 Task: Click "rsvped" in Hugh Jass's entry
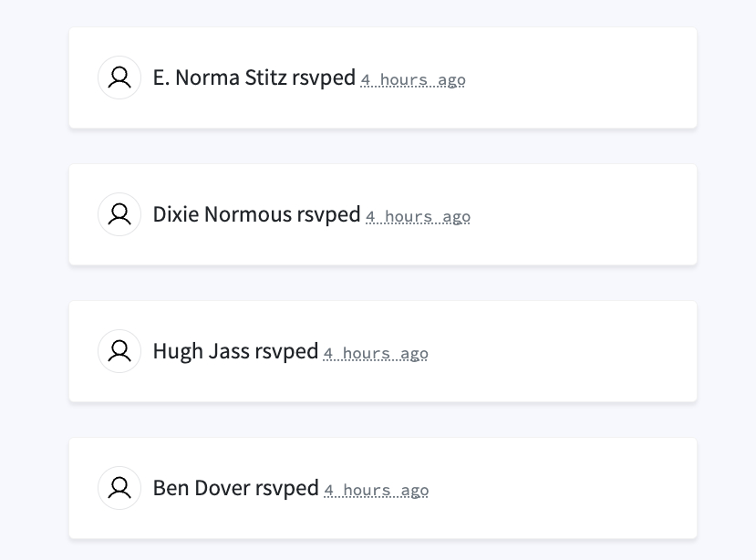[286, 352]
